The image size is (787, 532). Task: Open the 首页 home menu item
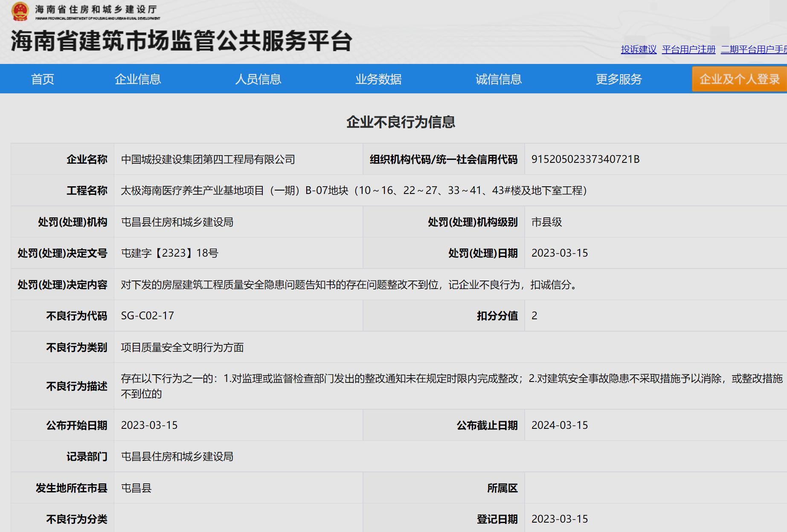(x=43, y=79)
